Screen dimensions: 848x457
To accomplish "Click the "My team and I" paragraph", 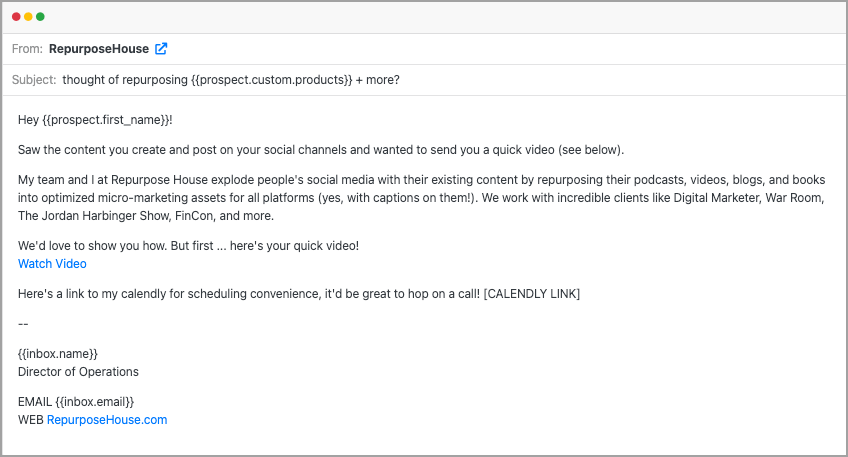I will pos(420,198).
